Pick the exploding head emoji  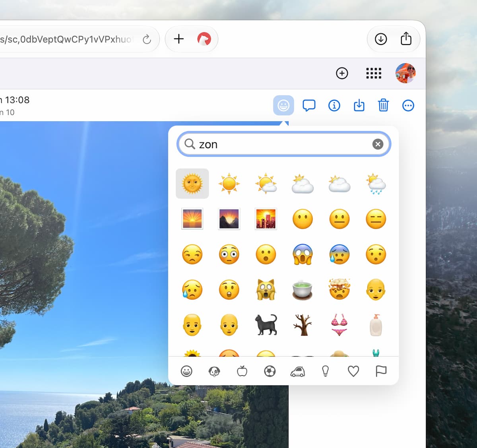(x=339, y=289)
